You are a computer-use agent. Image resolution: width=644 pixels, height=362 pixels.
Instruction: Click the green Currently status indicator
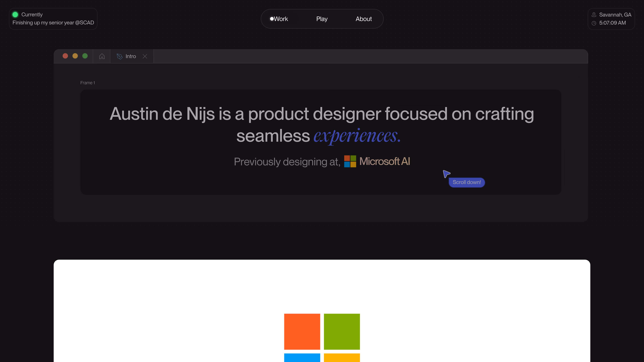pos(15,15)
